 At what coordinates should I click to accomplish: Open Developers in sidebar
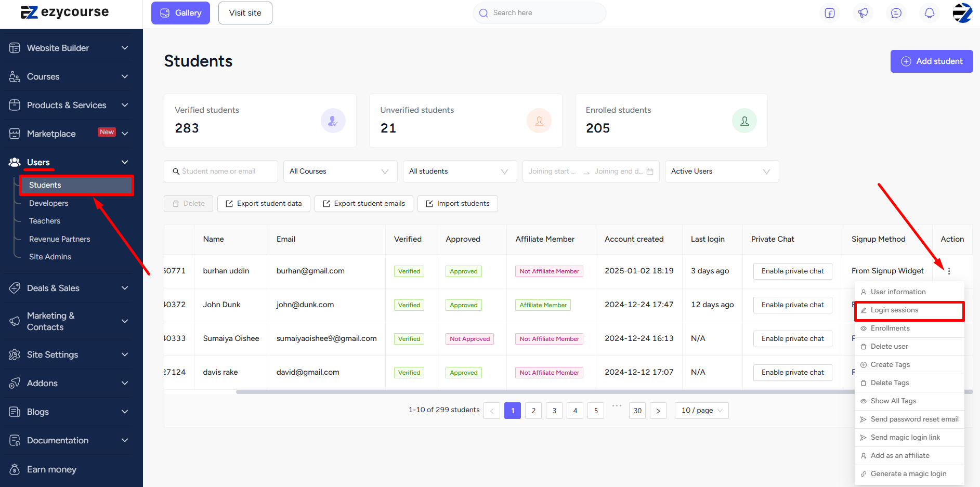tap(49, 203)
